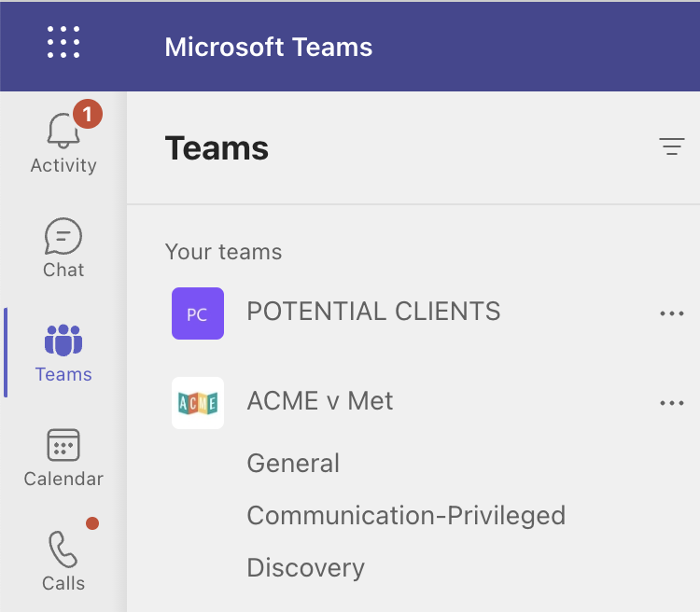The height and width of the screenshot is (612, 700).
Task: Click the ACME team logo avatar
Action: tap(198, 403)
